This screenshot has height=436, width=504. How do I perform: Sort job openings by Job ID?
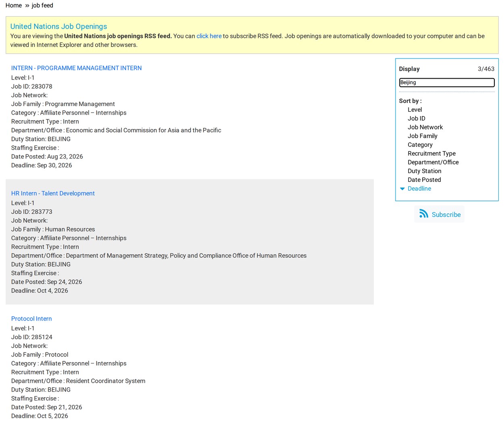[417, 119]
